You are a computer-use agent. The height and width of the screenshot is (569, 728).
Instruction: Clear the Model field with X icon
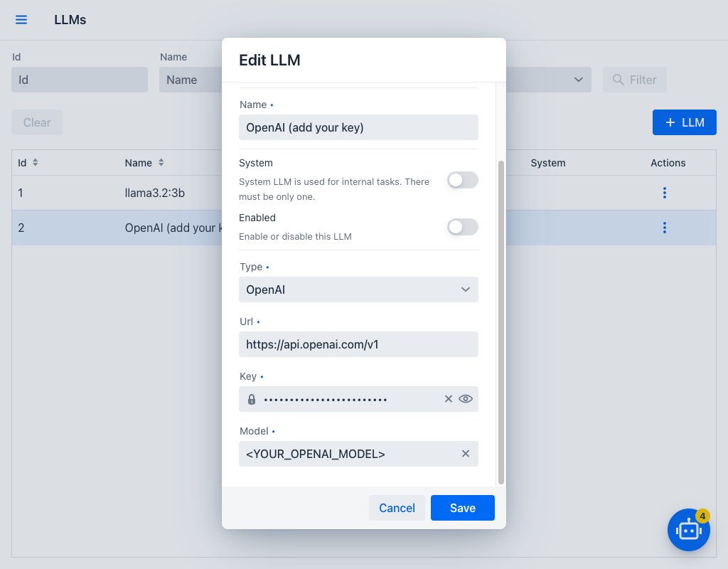click(x=466, y=454)
